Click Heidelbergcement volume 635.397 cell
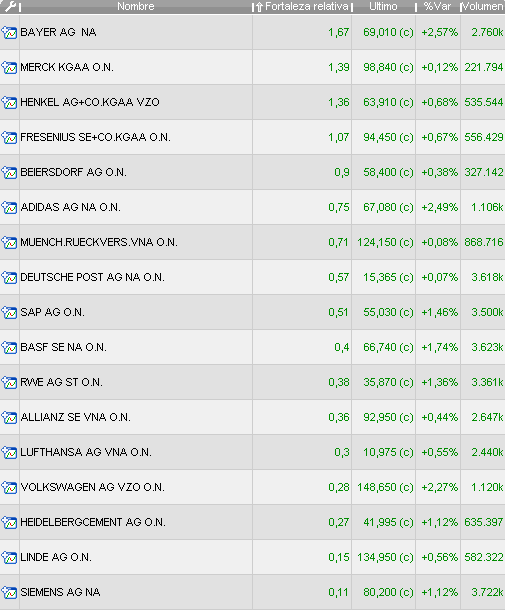This screenshot has height=610, width=505. pyautogui.click(x=484, y=522)
